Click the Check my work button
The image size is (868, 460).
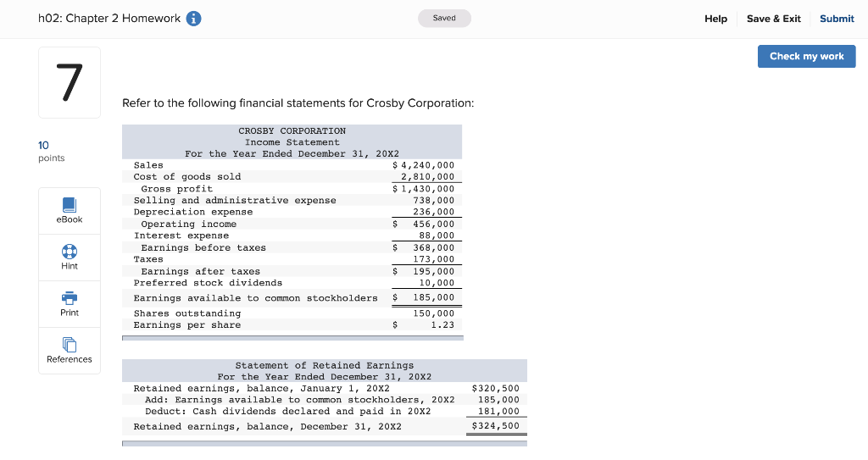pyautogui.click(x=807, y=57)
